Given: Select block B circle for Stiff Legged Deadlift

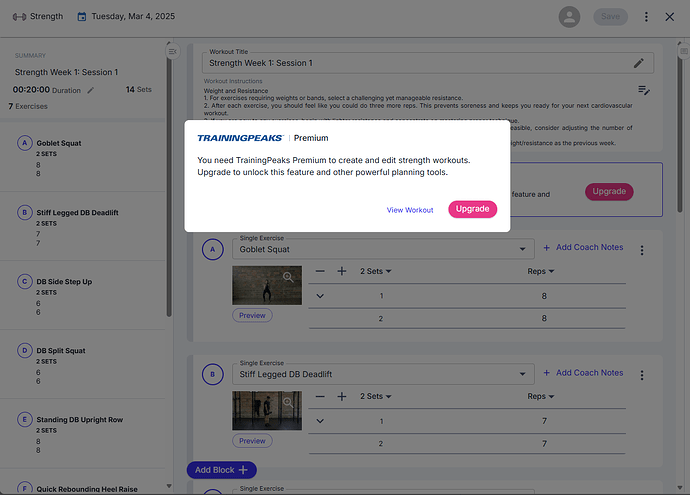Looking at the screenshot, I should point(213,374).
